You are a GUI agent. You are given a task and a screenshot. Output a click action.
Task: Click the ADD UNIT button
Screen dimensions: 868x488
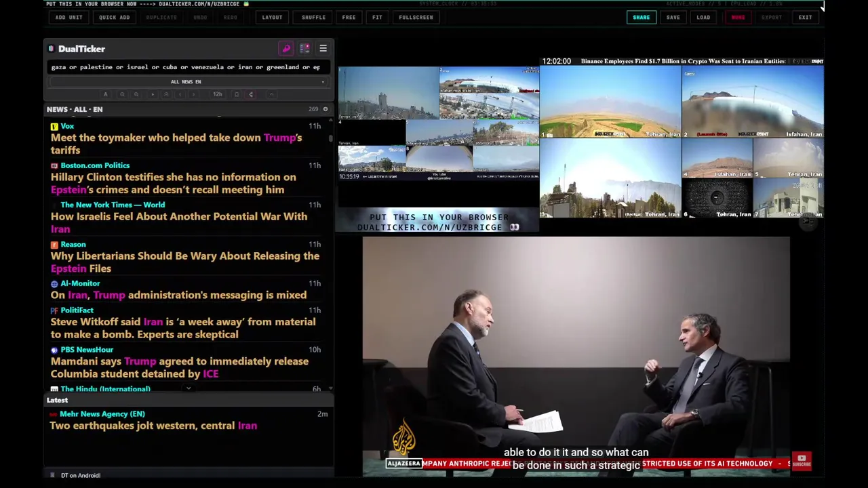tap(69, 18)
